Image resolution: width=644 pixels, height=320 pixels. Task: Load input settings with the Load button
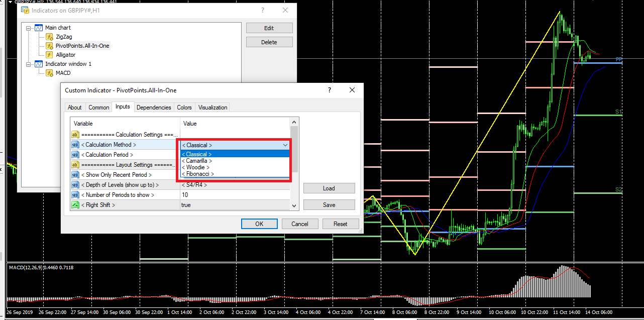pyautogui.click(x=329, y=188)
